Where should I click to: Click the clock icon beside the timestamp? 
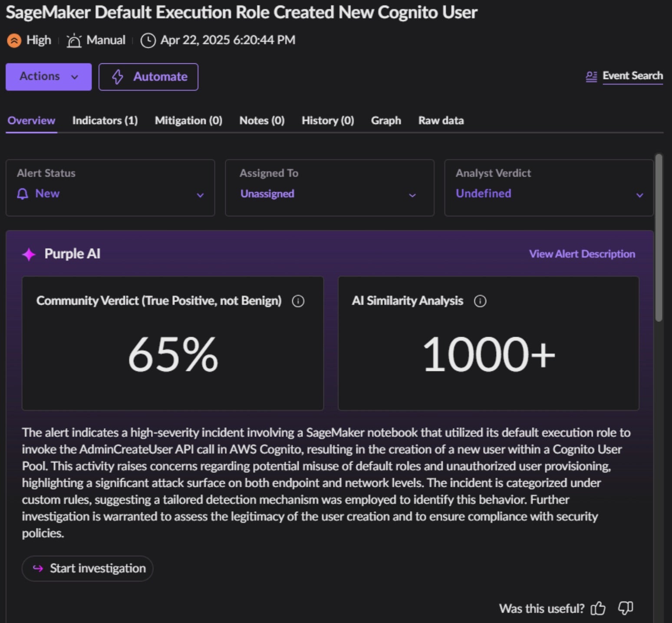148,41
